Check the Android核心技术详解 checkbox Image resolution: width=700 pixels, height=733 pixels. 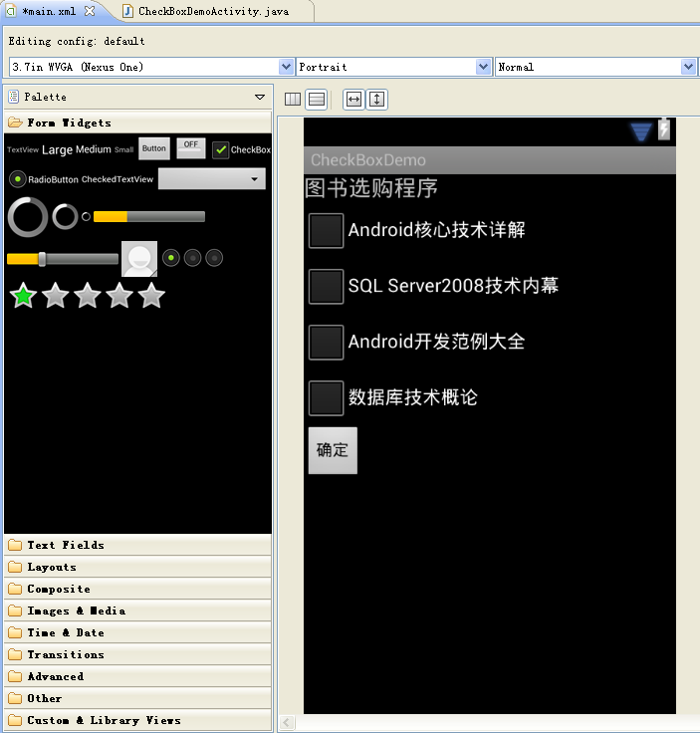pyautogui.click(x=326, y=230)
